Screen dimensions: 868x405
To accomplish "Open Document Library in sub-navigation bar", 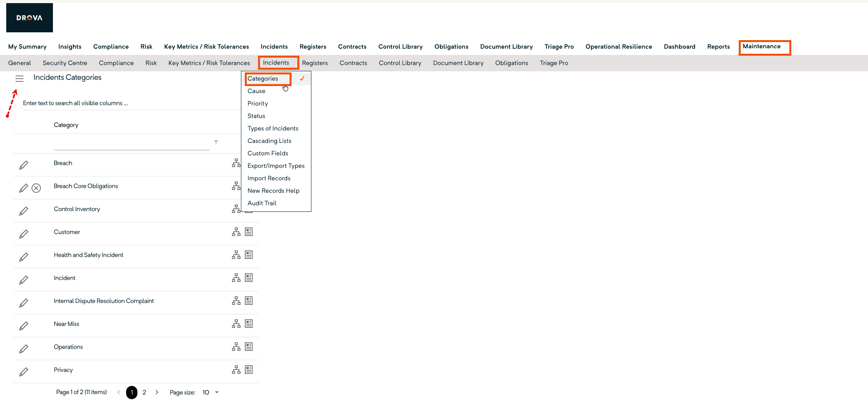I will pos(458,63).
